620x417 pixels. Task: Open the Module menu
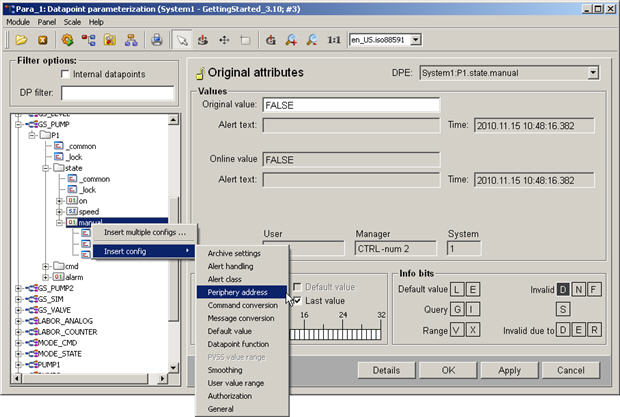click(x=19, y=21)
